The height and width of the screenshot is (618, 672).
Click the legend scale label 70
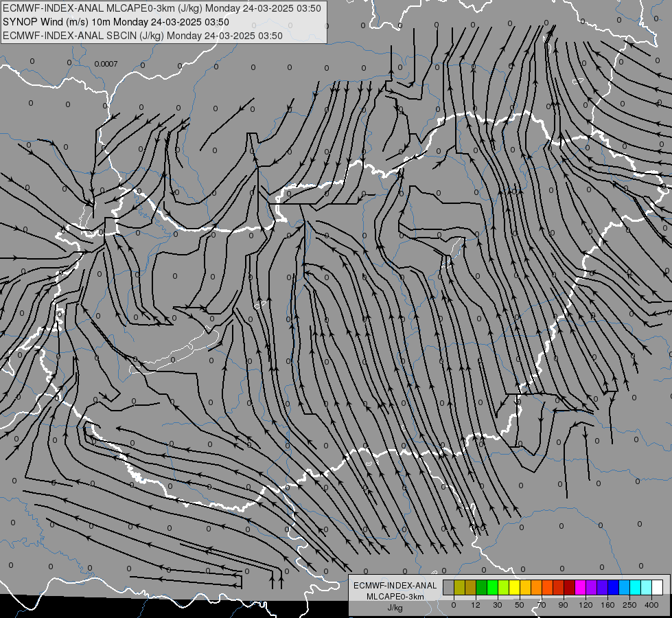[x=542, y=605]
